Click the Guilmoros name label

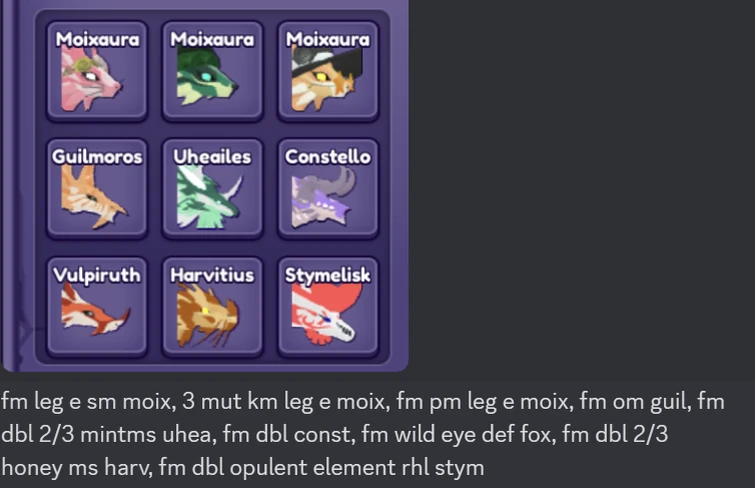point(97,157)
